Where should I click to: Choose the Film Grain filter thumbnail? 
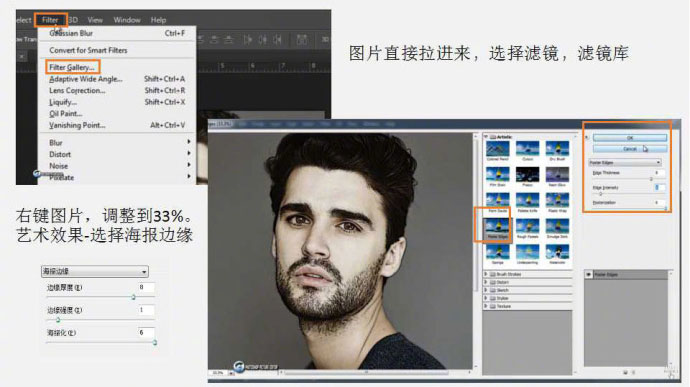coord(498,175)
